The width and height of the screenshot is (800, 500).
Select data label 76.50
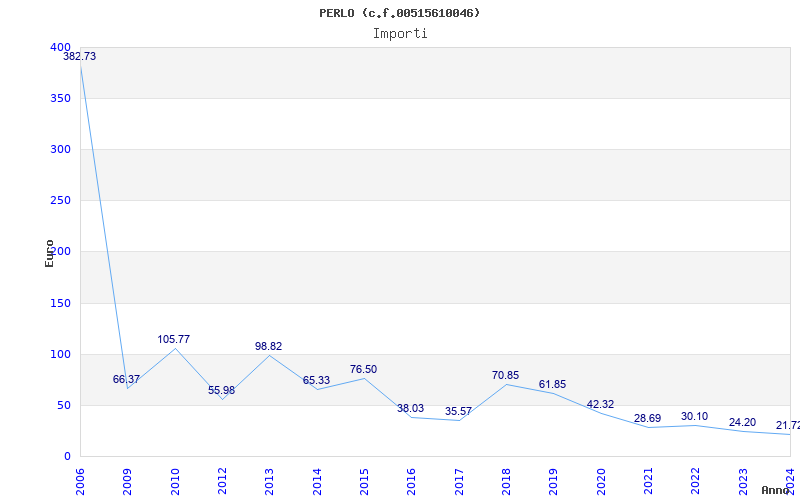point(363,370)
